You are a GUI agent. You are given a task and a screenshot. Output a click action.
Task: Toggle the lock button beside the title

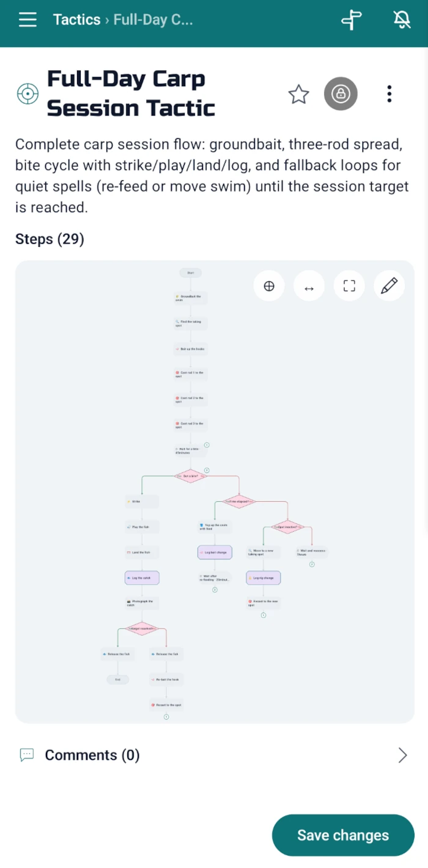pyautogui.click(x=341, y=94)
